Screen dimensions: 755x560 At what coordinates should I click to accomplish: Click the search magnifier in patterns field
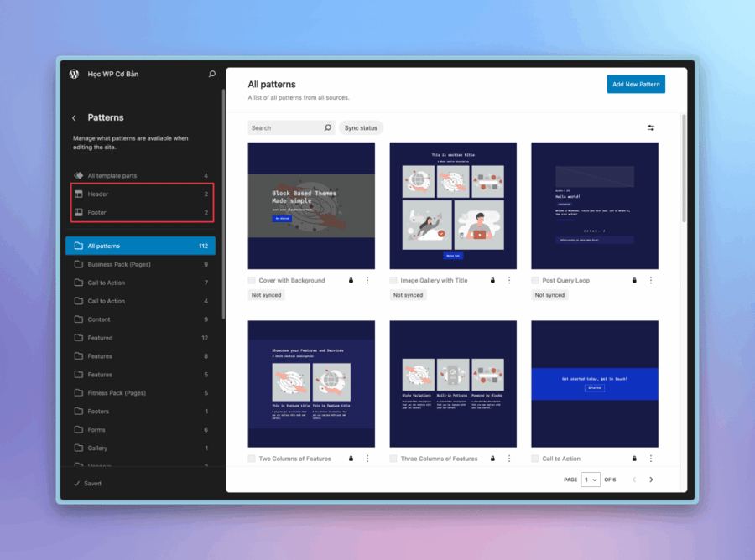point(328,128)
